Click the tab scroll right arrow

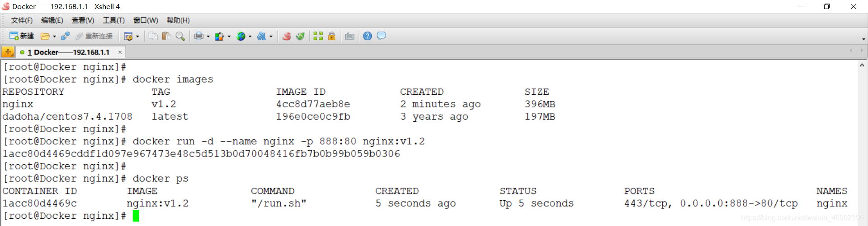point(862,51)
